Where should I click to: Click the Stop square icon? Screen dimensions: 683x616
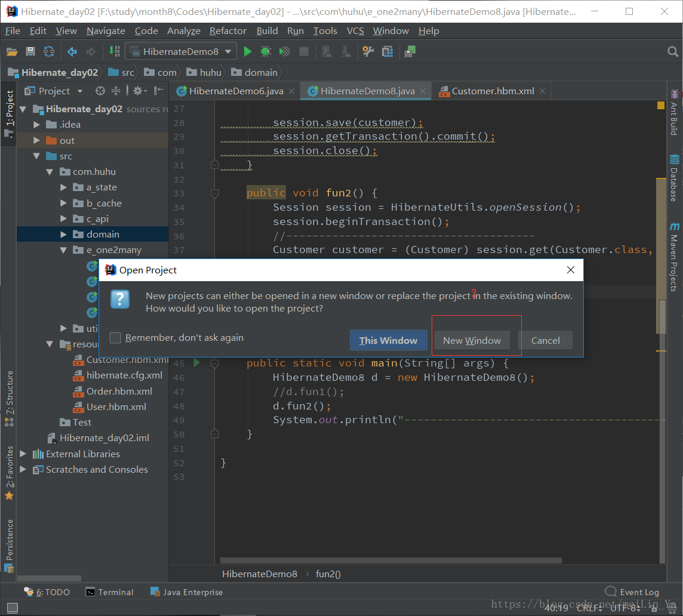304,51
